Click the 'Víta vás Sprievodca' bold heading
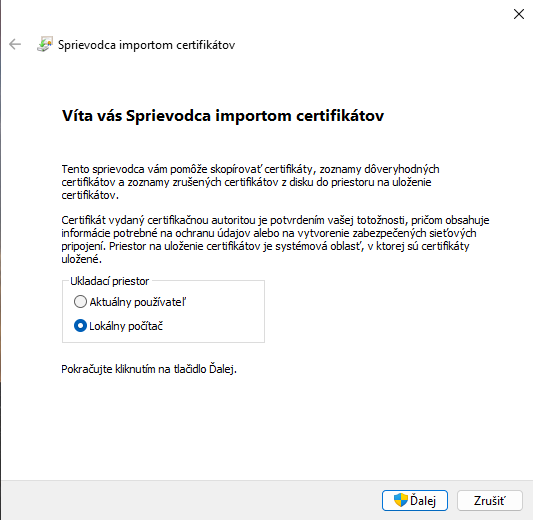 (223, 116)
